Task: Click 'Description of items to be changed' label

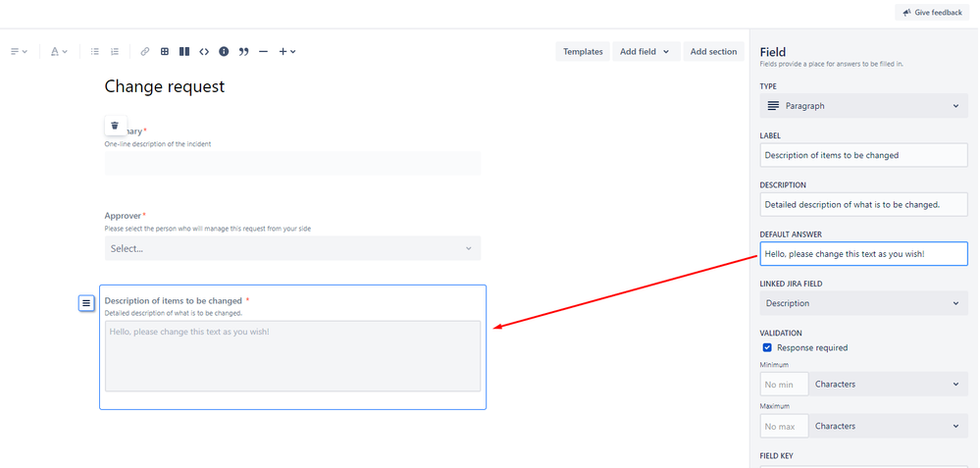Action: point(173,300)
